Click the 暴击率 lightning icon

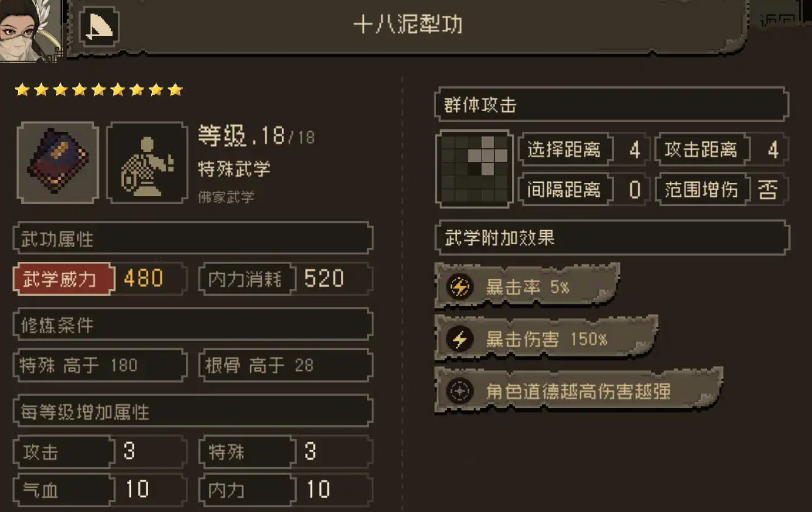click(460, 287)
